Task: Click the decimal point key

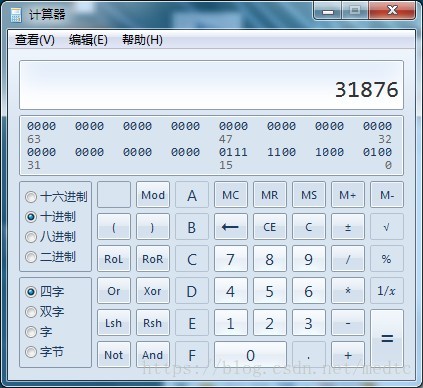Action: 309,355
